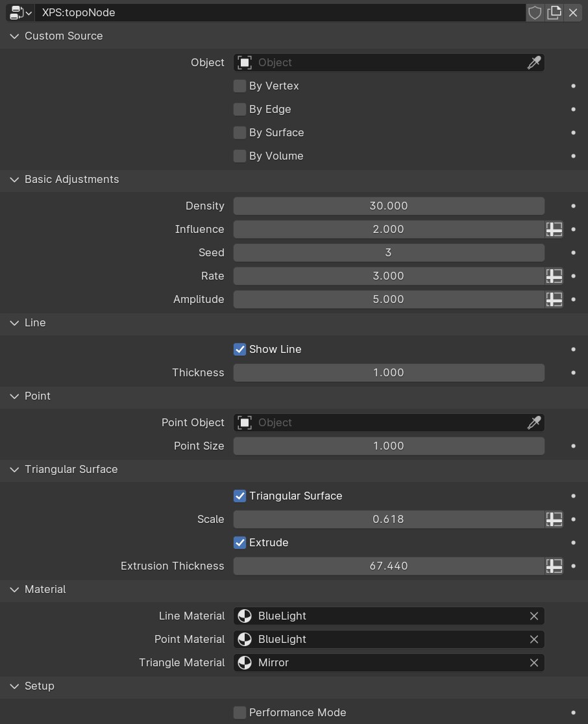Clear the Point Material BlueLight
Viewport: 588px width, 724px height.
pyautogui.click(x=534, y=639)
